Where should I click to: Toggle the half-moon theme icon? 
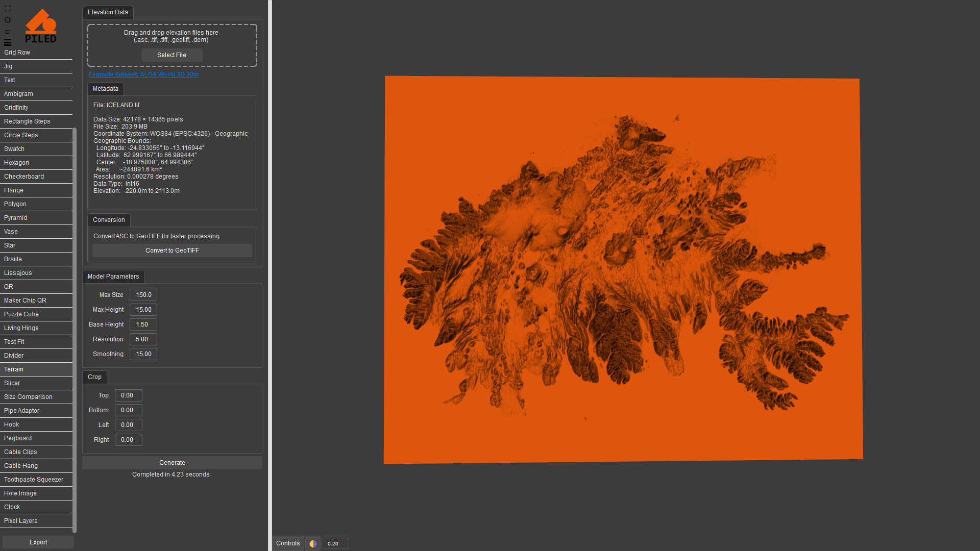pyautogui.click(x=313, y=543)
